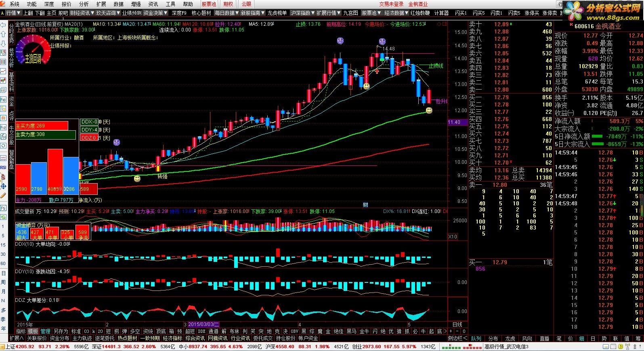Click the 闪买1 quick-buy button

click(461, 13)
